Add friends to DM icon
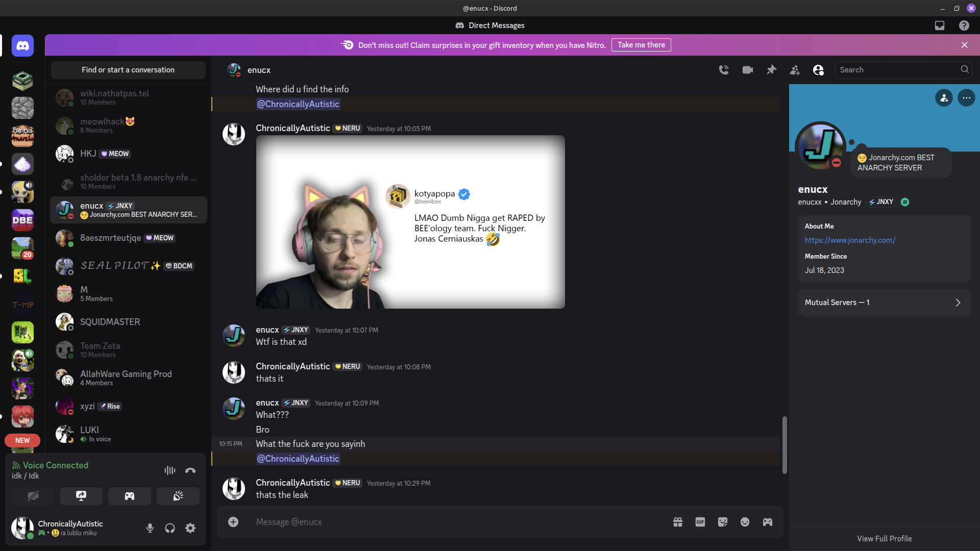980x551 pixels. tap(795, 70)
